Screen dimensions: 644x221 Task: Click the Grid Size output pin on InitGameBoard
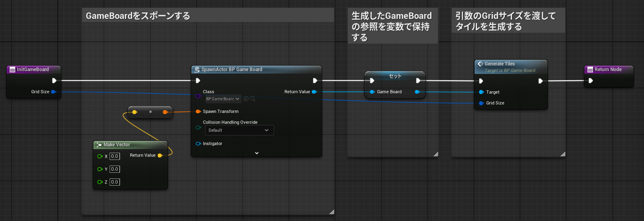pos(53,92)
